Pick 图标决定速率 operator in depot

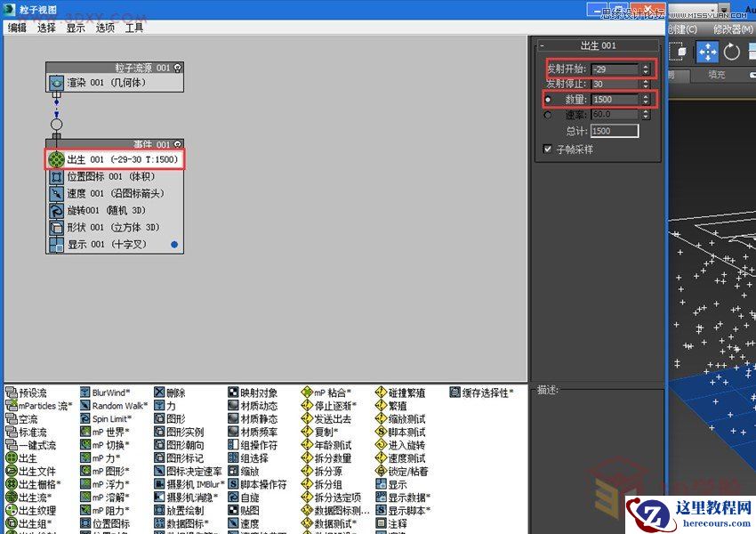188,471
